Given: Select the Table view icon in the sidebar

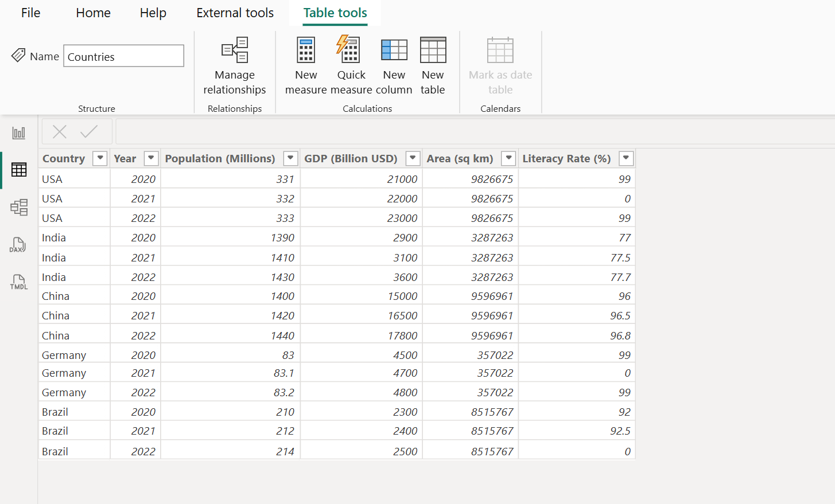Looking at the screenshot, I should [x=18, y=169].
